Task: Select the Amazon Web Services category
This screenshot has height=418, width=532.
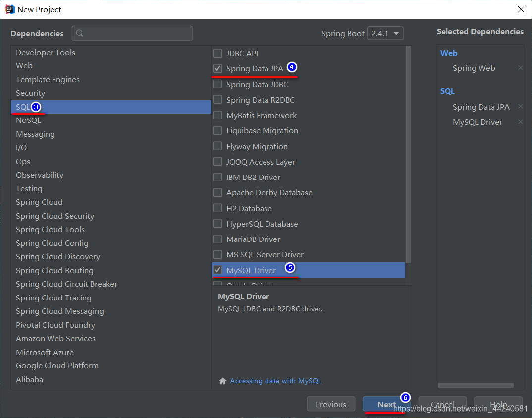Action: (x=111, y=339)
